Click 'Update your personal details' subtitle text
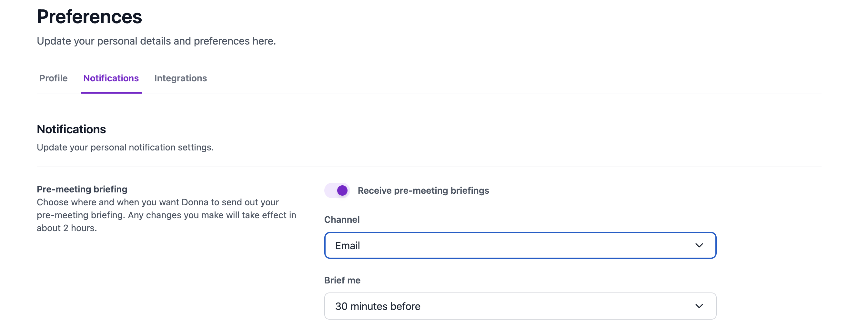The height and width of the screenshot is (328, 868). (x=156, y=41)
